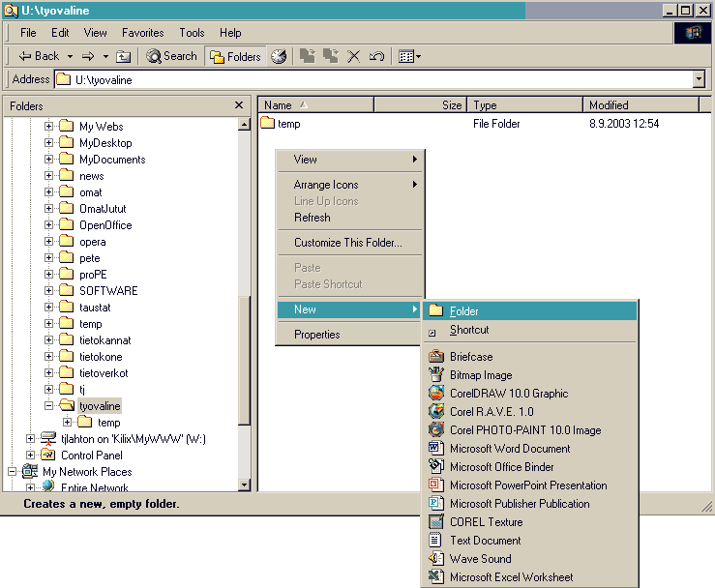The height and width of the screenshot is (588, 715).
Task: Select the taustat folder in tree
Action: pyautogui.click(x=95, y=308)
